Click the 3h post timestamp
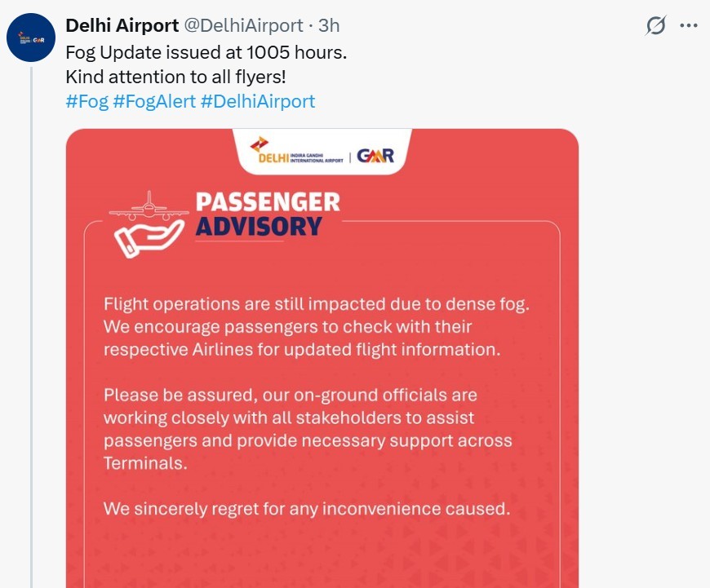The height and width of the screenshot is (588, 710). point(329,26)
